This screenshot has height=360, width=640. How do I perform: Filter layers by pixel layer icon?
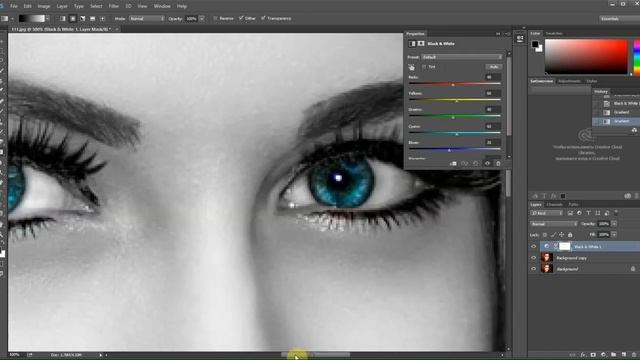tap(570, 213)
